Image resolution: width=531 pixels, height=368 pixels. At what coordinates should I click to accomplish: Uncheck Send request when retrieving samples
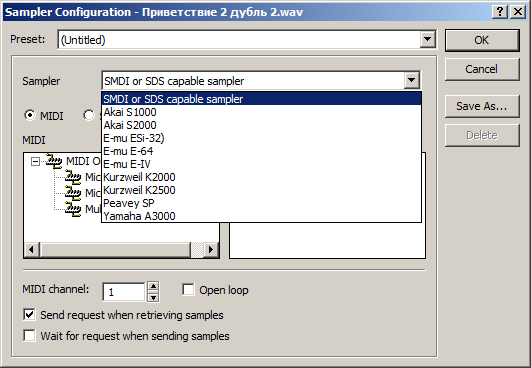coord(29,315)
